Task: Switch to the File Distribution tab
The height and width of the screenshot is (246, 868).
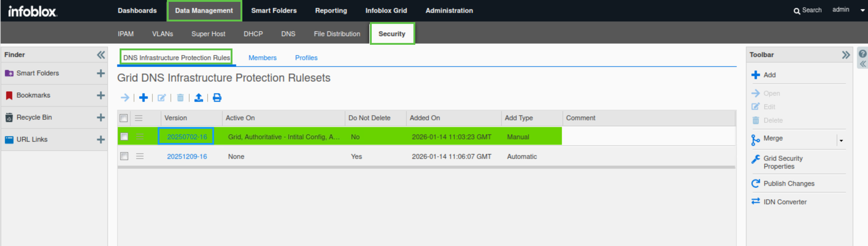Action: tap(337, 34)
